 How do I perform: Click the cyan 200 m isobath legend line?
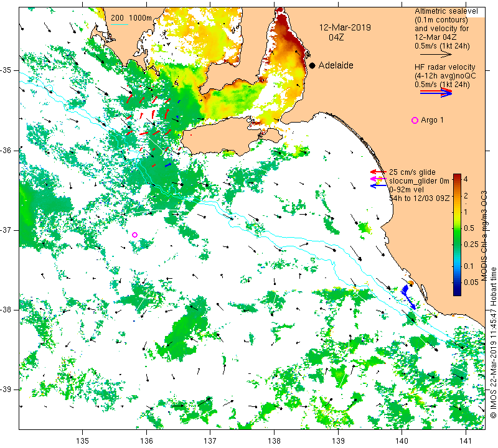(x=119, y=24)
